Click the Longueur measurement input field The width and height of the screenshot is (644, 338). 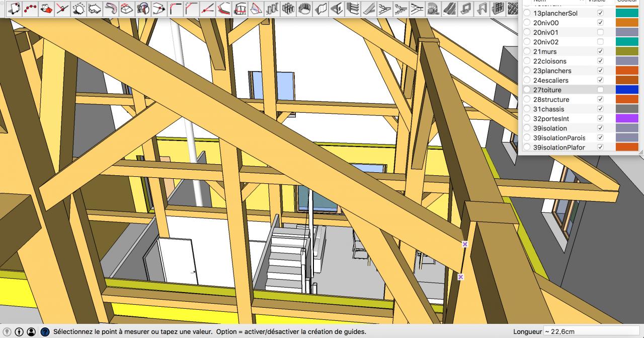coord(592,331)
